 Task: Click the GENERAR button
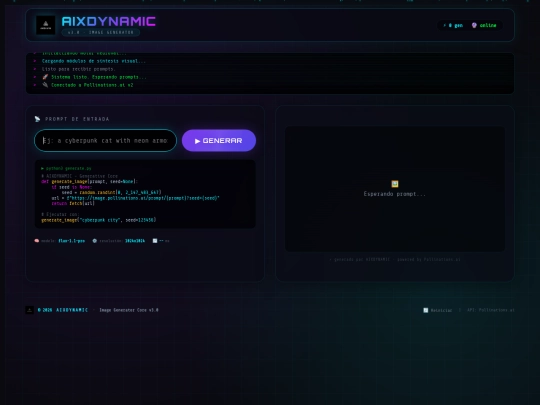tap(219, 141)
